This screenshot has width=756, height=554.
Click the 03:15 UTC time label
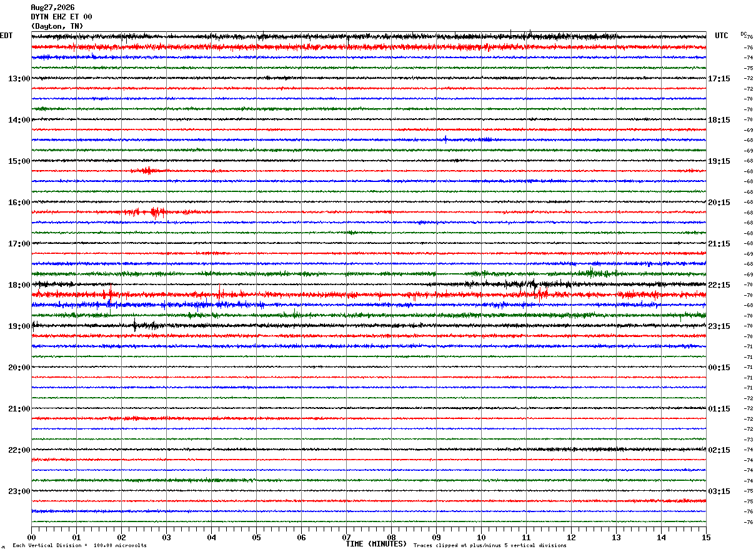point(719,491)
